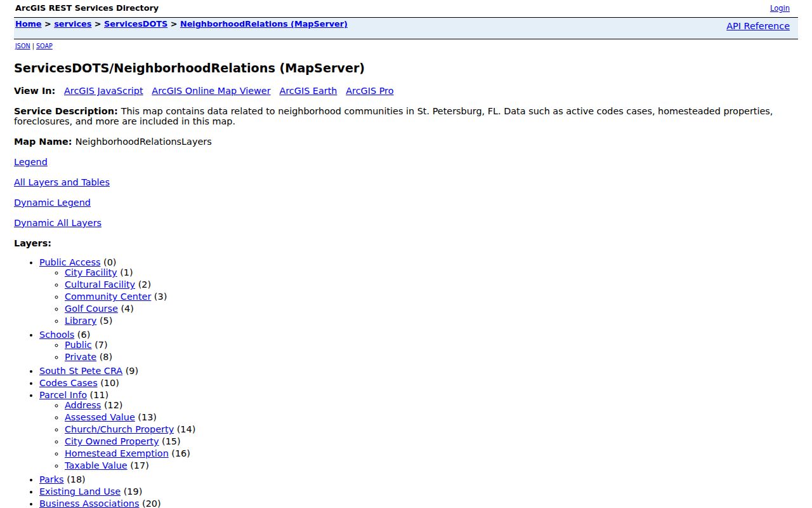This screenshot has width=812, height=508.
Task: Click the ServicesDOTS/NeighborhoodRelations (MapServer) heading
Action: [189, 68]
